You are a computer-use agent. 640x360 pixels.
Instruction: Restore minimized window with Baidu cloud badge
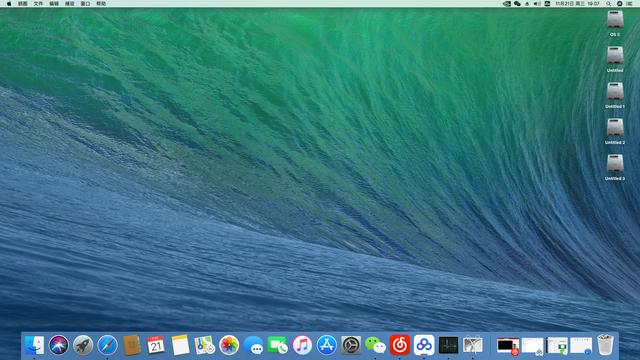[x=533, y=346]
